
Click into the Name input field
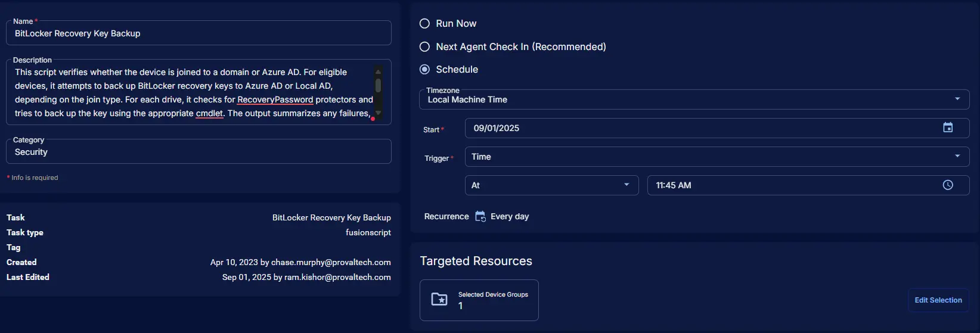[x=199, y=34]
